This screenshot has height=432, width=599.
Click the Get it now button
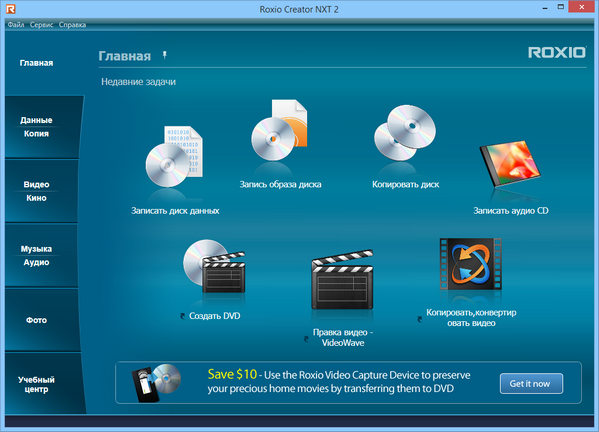531,383
